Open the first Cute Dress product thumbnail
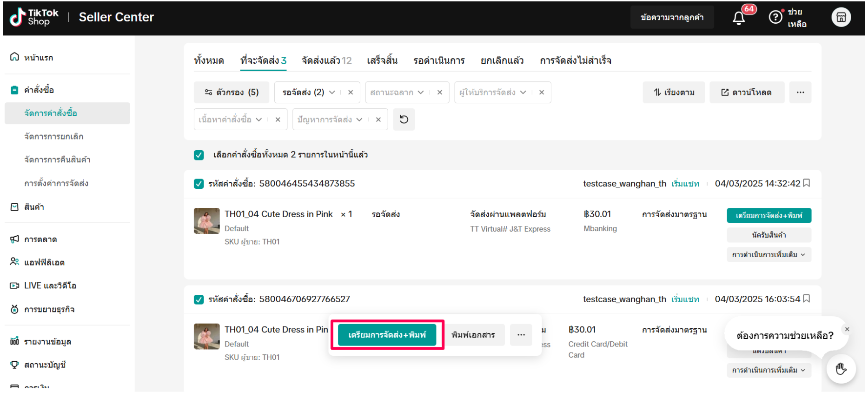The height and width of the screenshot is (412, 868). [x=206, y=221]
